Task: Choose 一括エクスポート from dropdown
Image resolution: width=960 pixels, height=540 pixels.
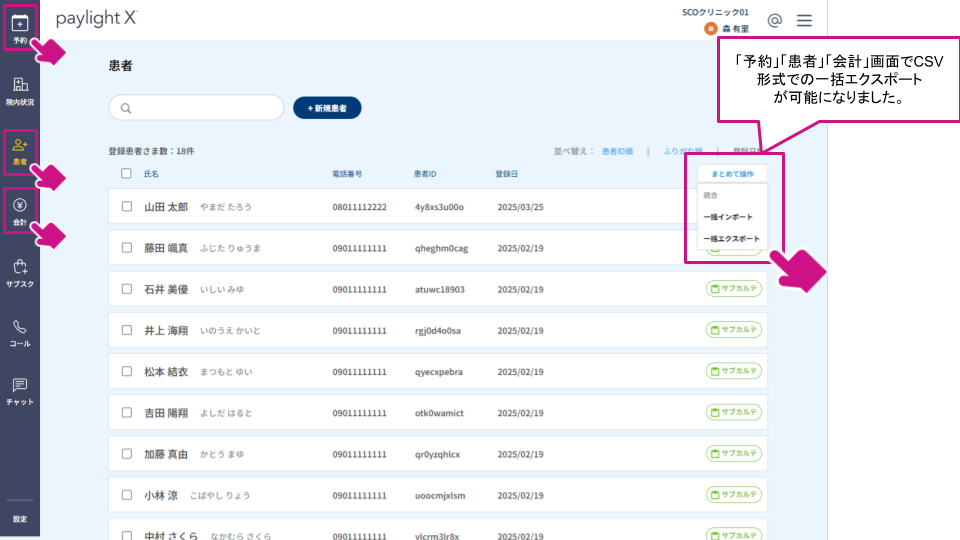Action: (732, 239)
